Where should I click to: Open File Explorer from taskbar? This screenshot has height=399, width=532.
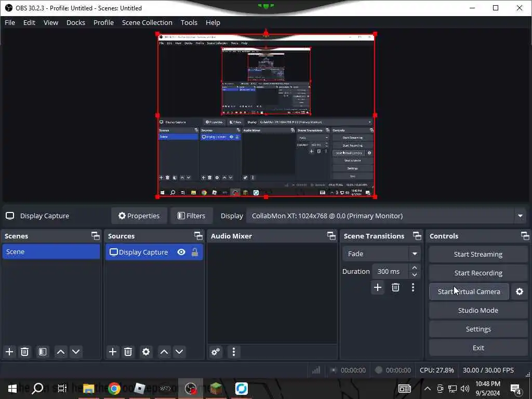[x=88, y=389]
